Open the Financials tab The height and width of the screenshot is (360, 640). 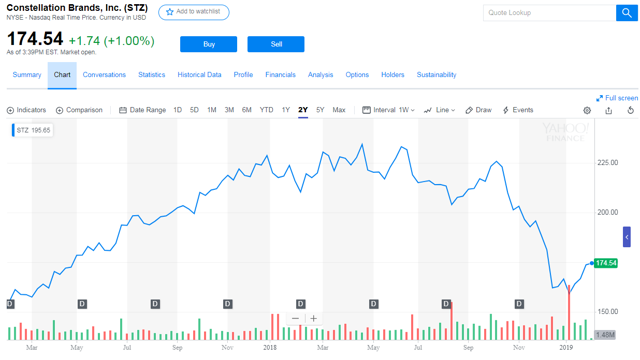(x=280, y=75)
